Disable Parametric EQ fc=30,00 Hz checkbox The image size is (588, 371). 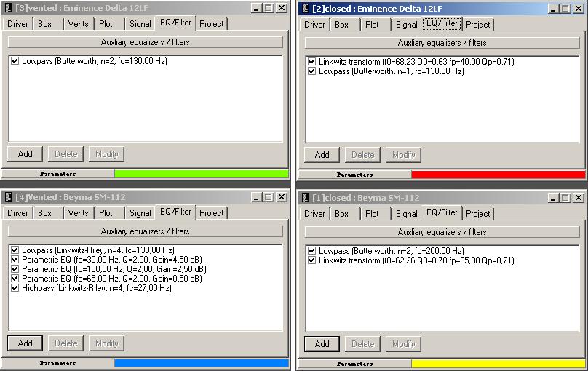(x=15, y=259)
